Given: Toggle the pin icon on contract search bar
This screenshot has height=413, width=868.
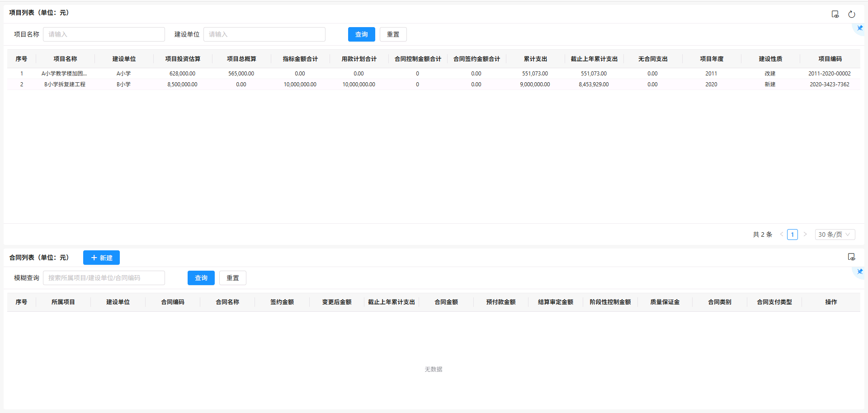Looking at the screenshot, I should click(x=859, y=272).
